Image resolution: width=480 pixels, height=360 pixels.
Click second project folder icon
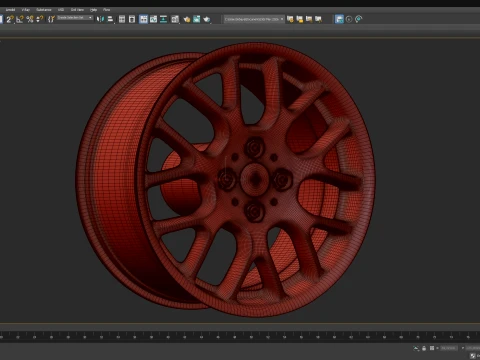tap(300, 19)
